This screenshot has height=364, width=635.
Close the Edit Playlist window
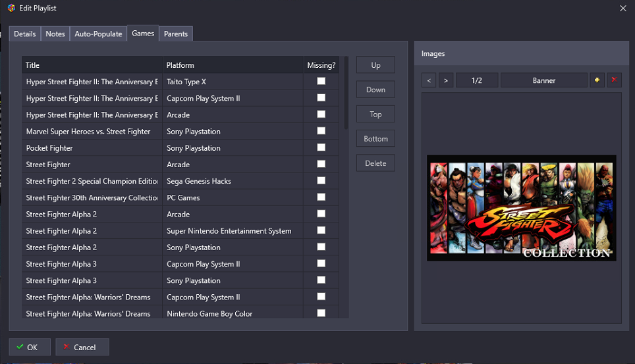(x=623, y=8)
